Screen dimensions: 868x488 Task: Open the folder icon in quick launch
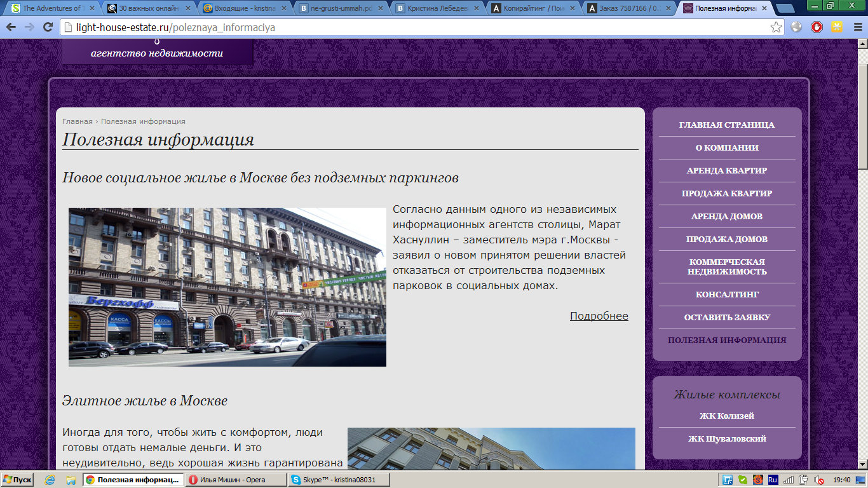(x=71, y=480)
